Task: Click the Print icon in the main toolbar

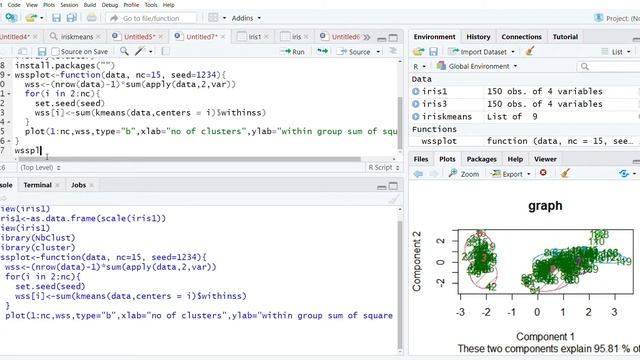Action: (91, 18)
